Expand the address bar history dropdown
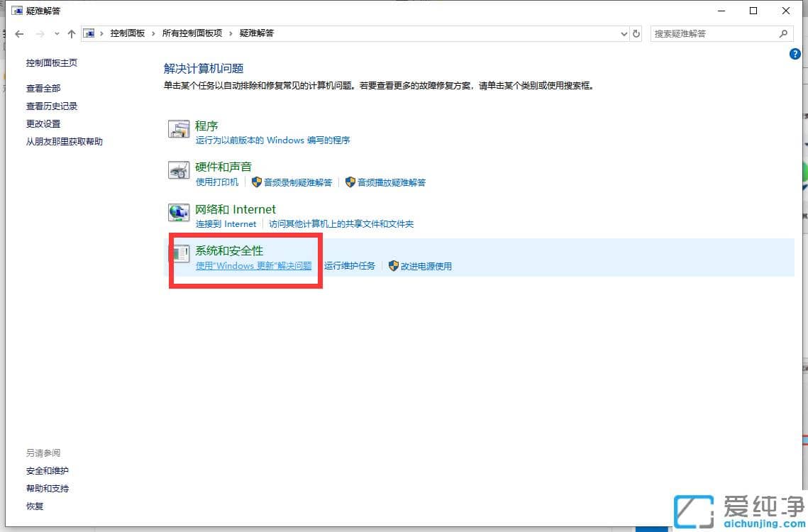Image resolution: width=808 pixels, height=532 pixels. coord(623,33)
